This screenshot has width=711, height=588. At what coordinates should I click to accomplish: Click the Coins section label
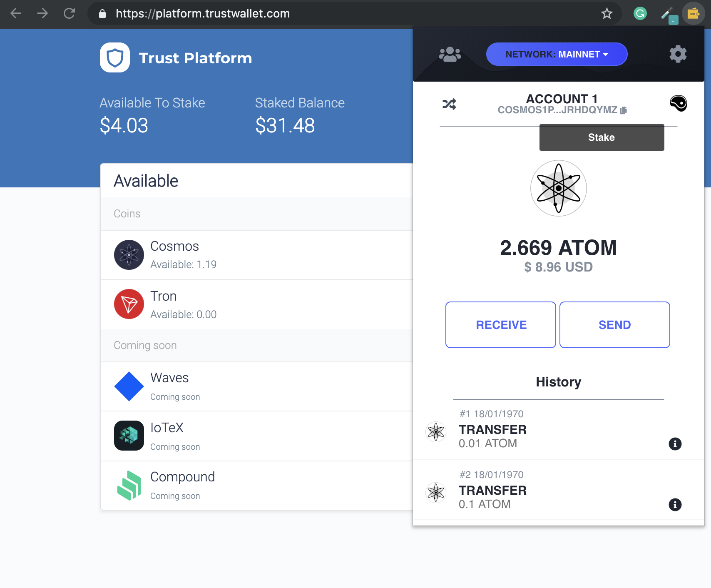(x=127, y=214)
